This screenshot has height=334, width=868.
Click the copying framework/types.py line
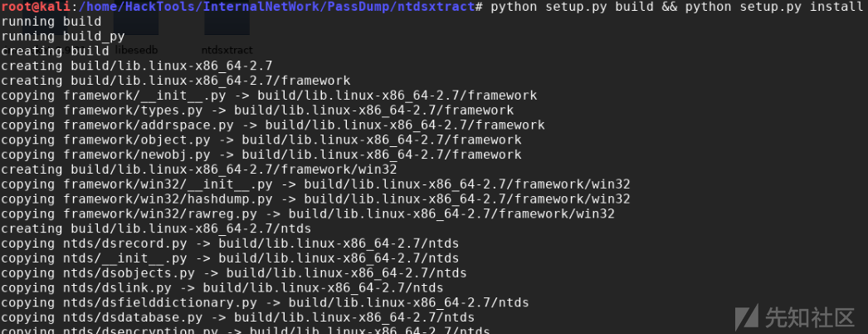click(x=257, y=111)
